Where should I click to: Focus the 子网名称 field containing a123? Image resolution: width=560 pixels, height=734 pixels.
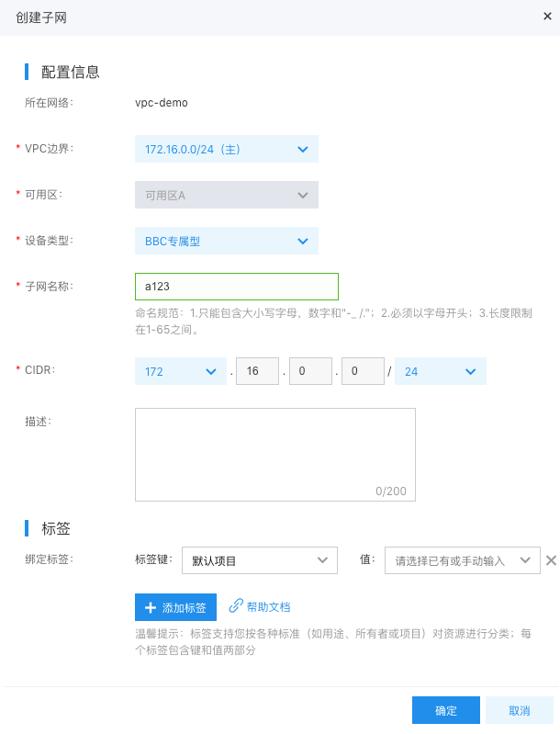coord(237,287)
